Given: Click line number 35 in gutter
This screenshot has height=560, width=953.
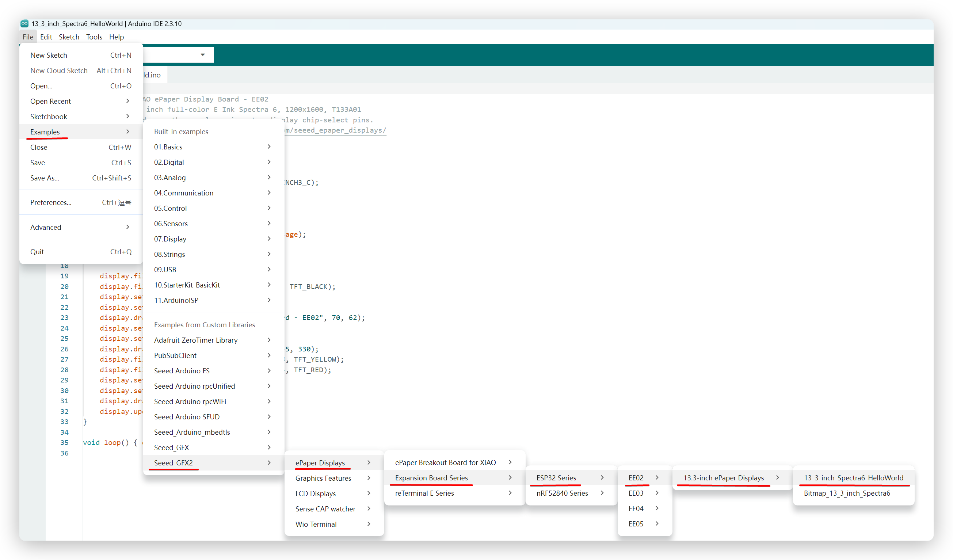Looking at the screenshot, I should [64, 442].
